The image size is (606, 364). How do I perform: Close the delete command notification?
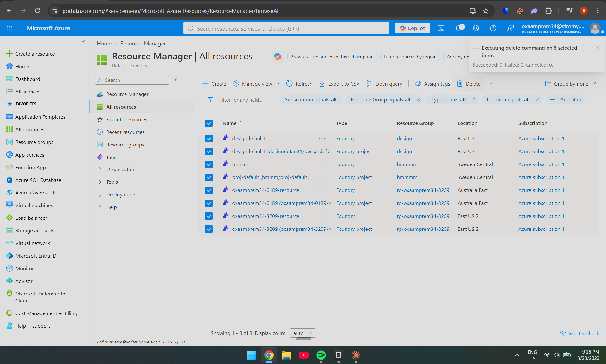597,48
